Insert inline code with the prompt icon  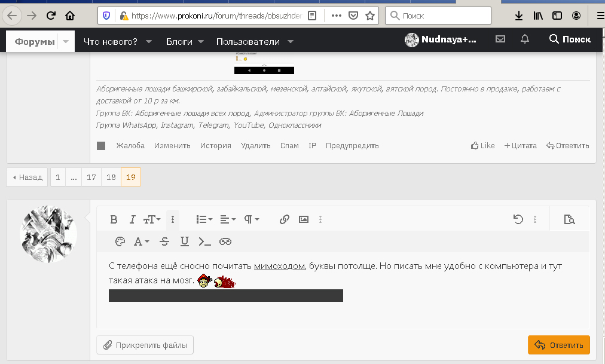point(204,241)
